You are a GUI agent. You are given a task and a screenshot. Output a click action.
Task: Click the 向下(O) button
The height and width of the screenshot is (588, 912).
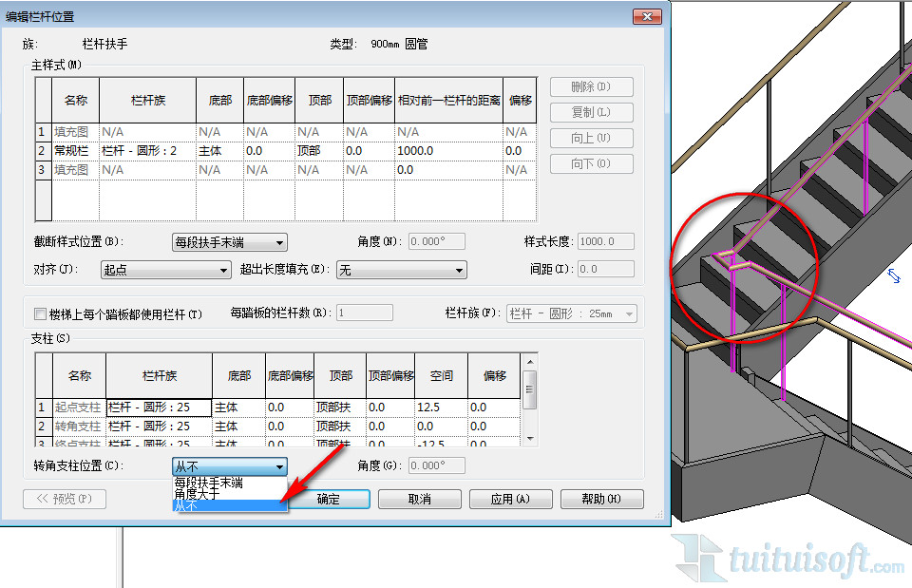point(592,163)
